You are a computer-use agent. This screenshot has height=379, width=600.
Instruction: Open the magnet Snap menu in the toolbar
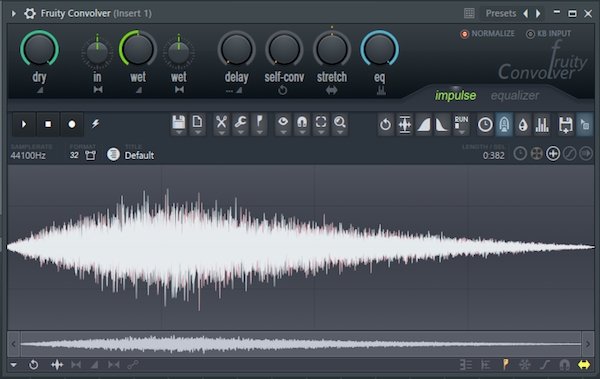[x=302, y=124]
